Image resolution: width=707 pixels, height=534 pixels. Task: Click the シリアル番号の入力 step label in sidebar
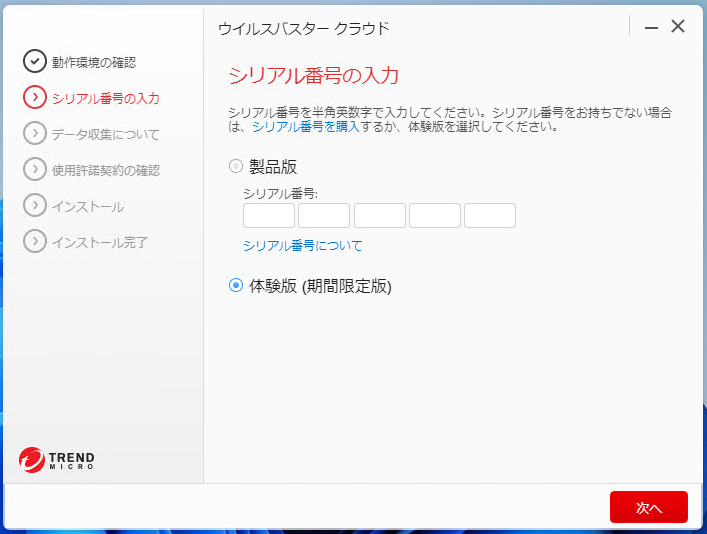pos(106,98)
